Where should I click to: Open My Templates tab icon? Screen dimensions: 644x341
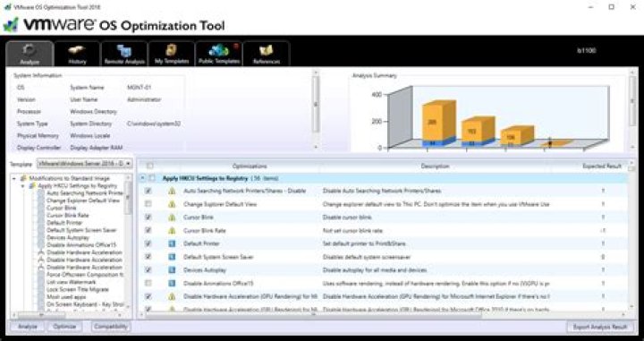tap(171, 50)
